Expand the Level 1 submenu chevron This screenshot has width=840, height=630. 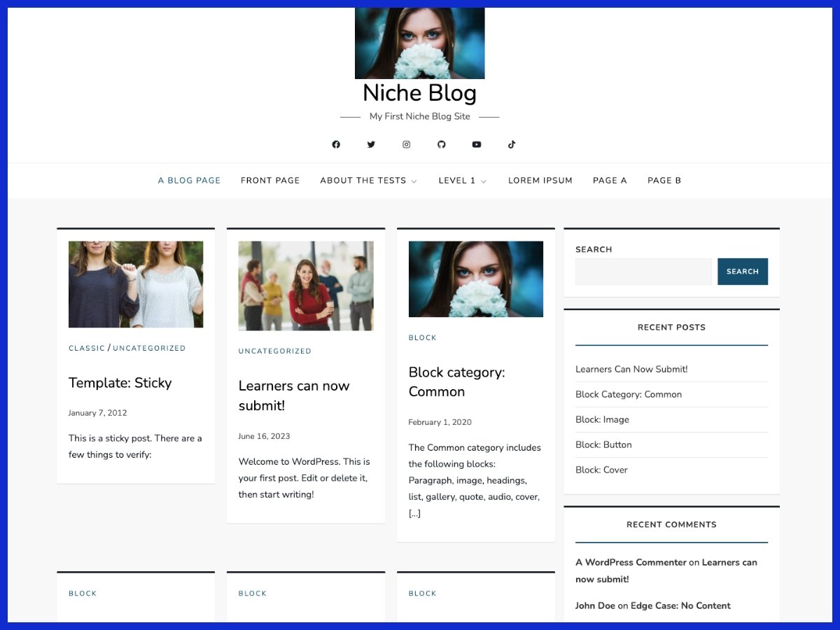point(484,181)
